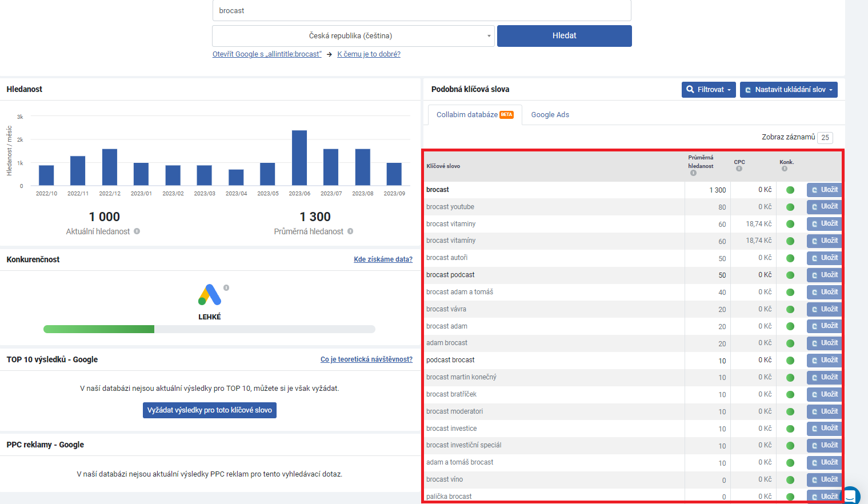Click info icon under Průměrná hledanost column header
This screenshot has height=504, width=868.
pyautogui.click(x=693, y=173)
